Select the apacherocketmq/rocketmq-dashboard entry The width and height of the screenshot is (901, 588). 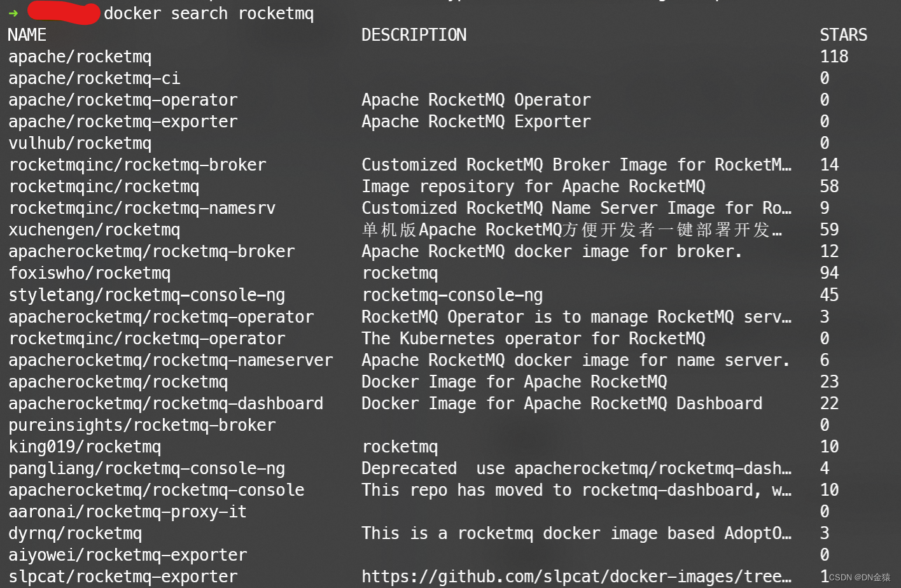(x=165, y=403)
